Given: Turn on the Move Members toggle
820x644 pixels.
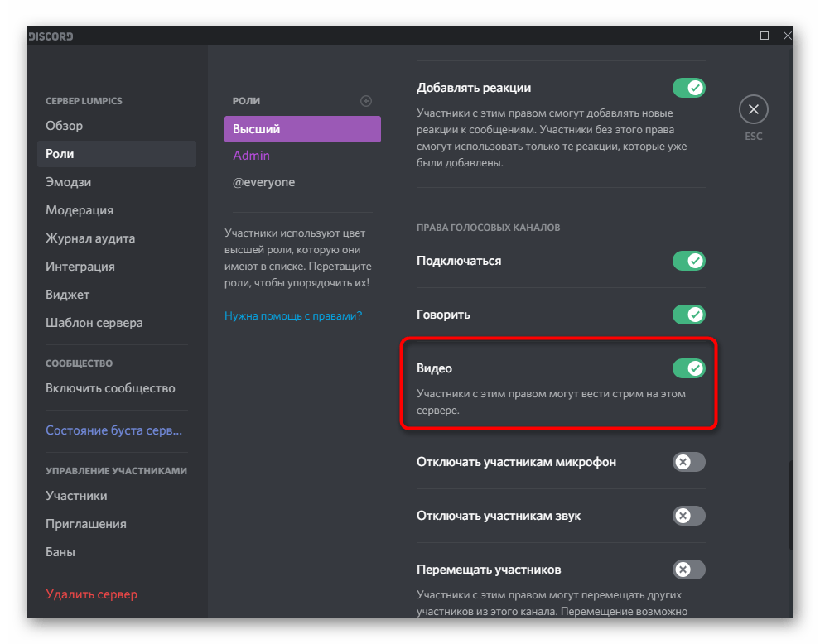Looking at the screenshot, I should click(688, 570).
